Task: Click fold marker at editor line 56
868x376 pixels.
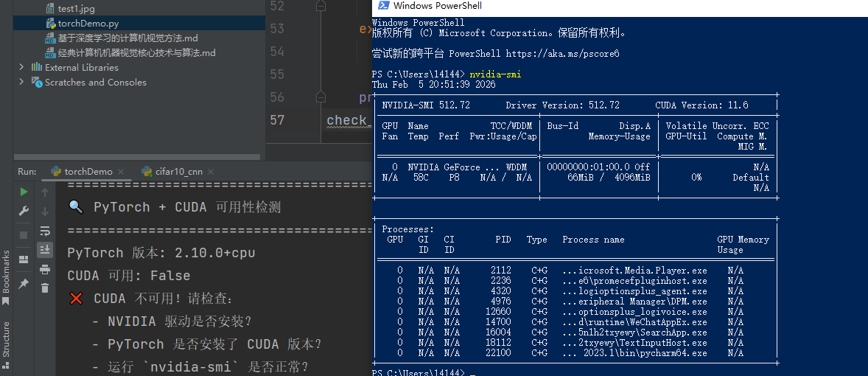Action: pyautogui.click(x=321, y=97)
